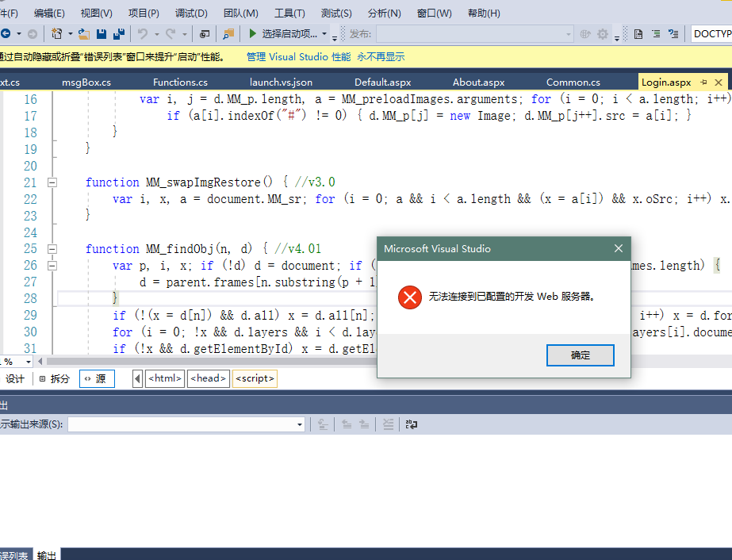Save the current file with the single-disk icon
Viewport: 732px width, 560px height.
[x=102, y=33]
